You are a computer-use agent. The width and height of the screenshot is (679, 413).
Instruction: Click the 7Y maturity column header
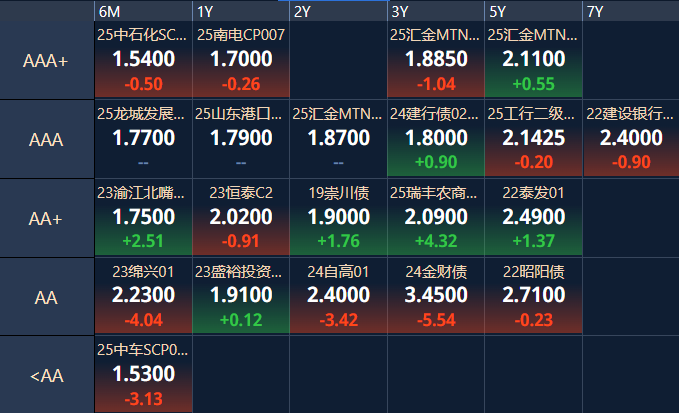pos(630,11)
